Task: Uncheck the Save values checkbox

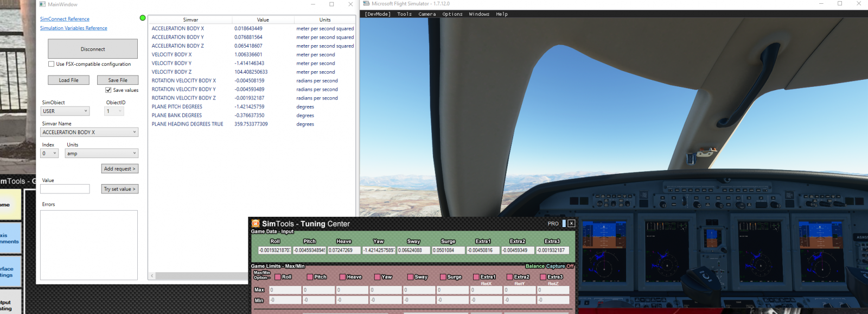Action: coord(108,90)
